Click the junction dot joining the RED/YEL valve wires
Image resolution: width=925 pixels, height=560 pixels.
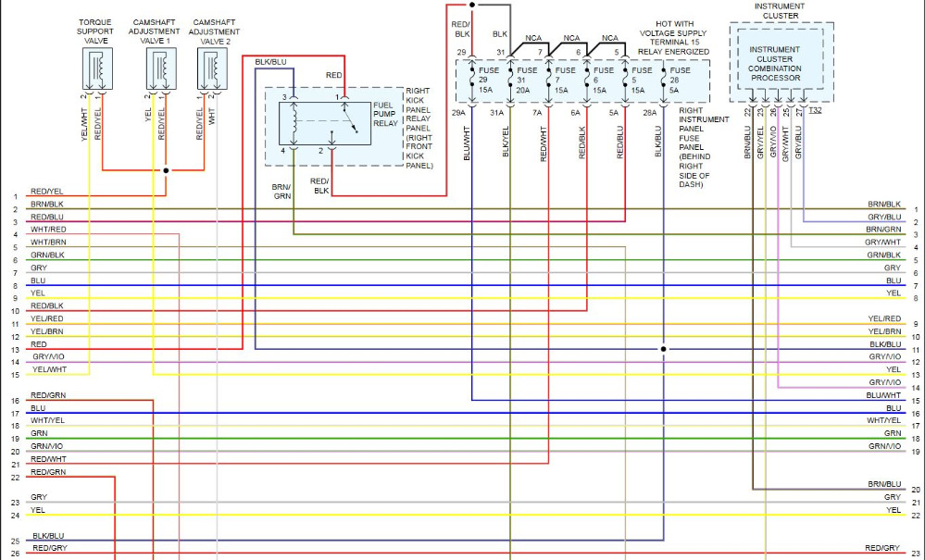[166, 170]
